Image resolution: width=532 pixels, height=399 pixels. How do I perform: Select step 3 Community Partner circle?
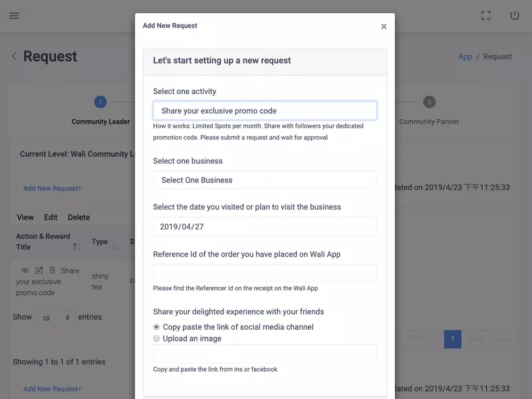pyautogui.click(x=429, y=102)
